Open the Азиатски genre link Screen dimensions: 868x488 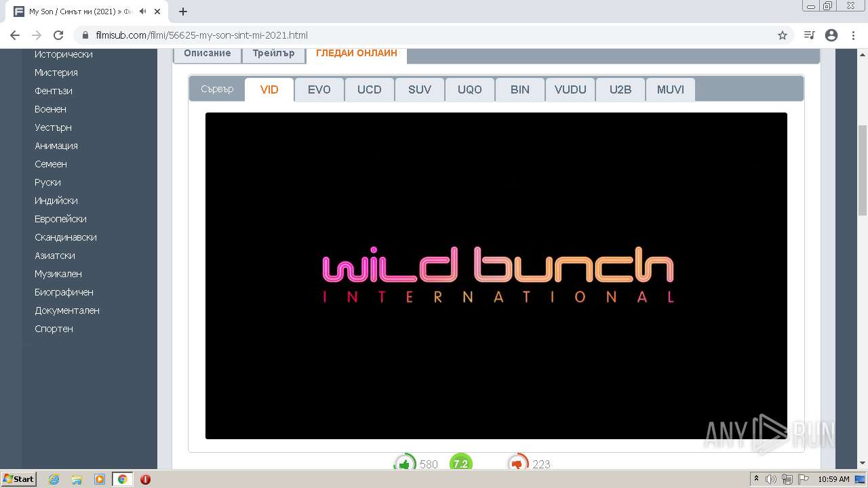55,256
